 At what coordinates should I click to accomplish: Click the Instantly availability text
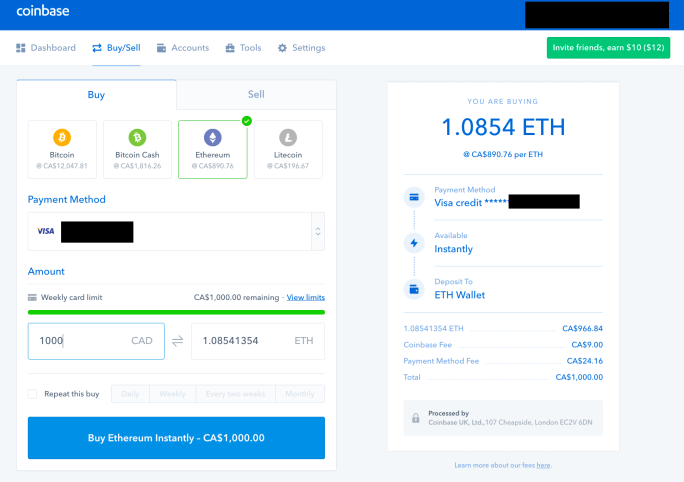pos(454,249)
